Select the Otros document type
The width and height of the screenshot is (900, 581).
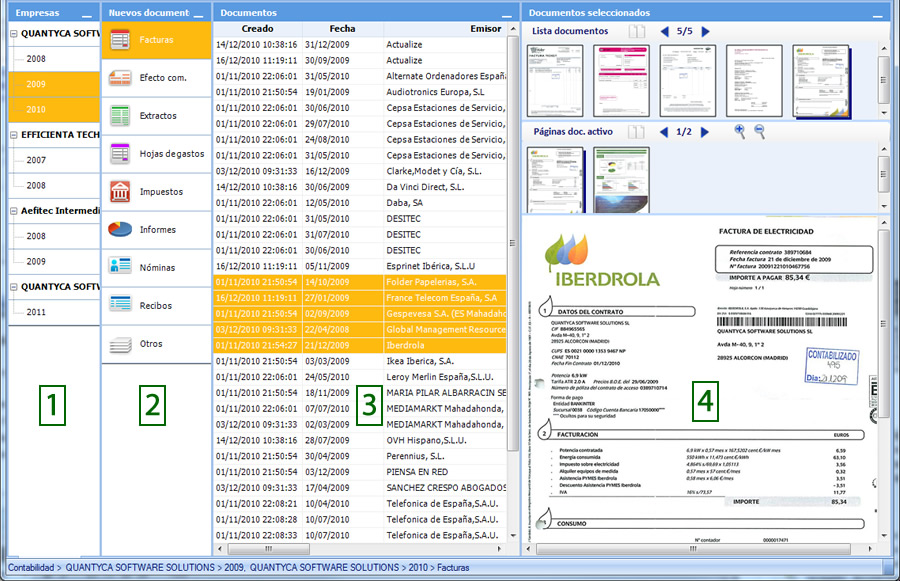tap(156, 344)
